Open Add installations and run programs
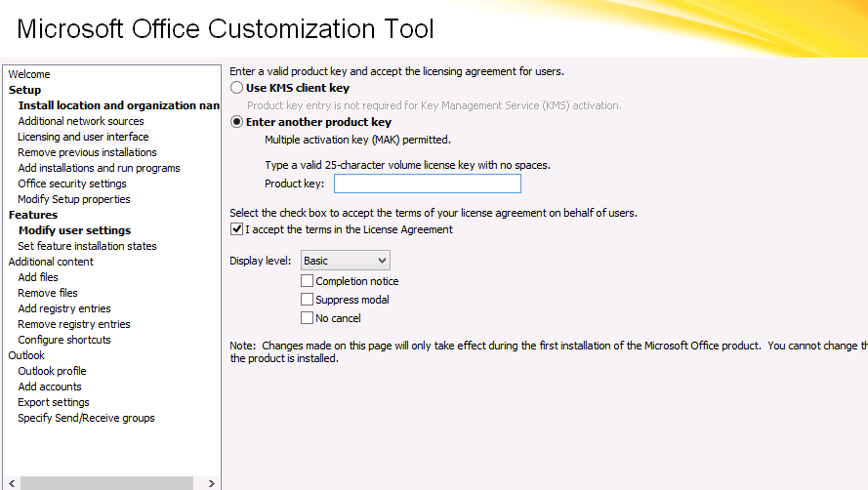868x490 pixels. point(99,168)
